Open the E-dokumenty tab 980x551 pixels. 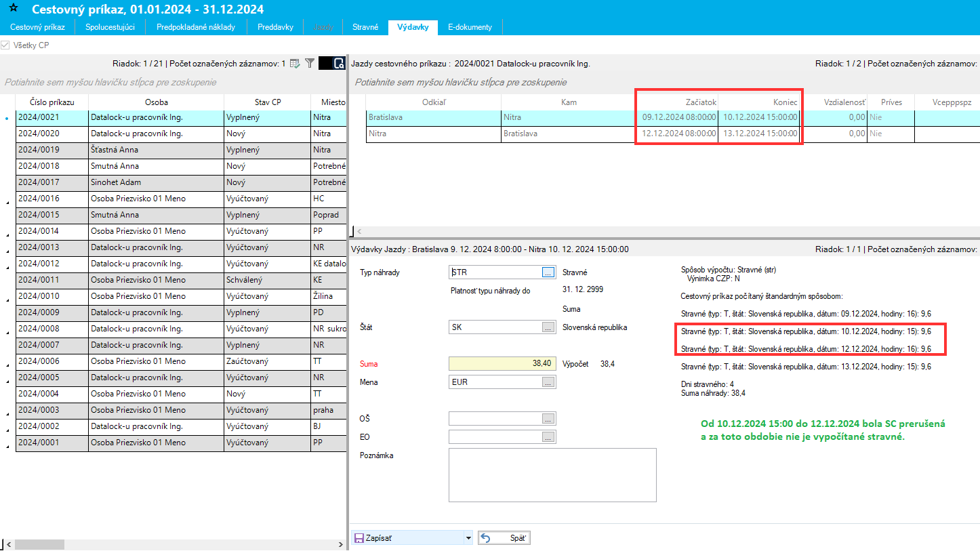click(x=470, y=27)
